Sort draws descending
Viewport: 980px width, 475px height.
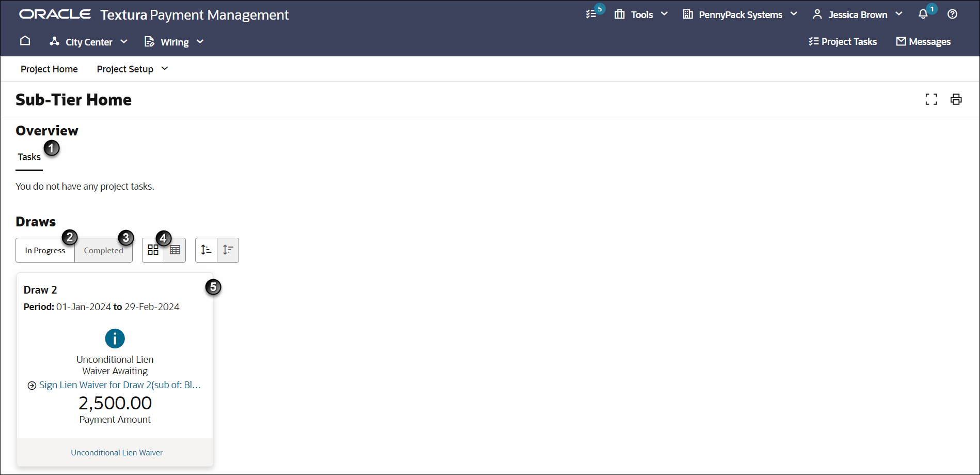coord(228,250)
